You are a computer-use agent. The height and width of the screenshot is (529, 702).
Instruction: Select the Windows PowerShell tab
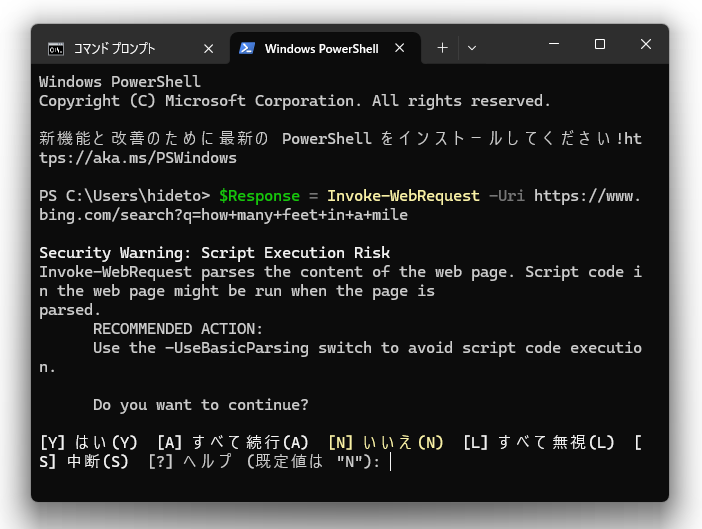[325, 48]
